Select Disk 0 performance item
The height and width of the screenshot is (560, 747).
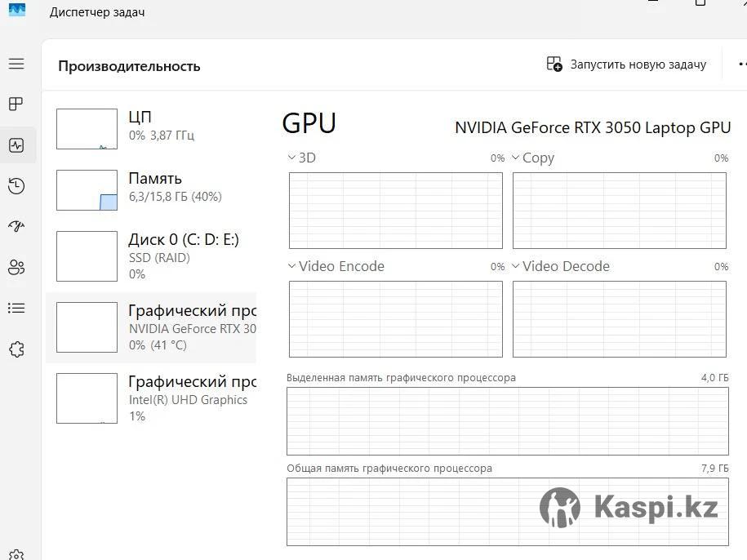point(151,256)
